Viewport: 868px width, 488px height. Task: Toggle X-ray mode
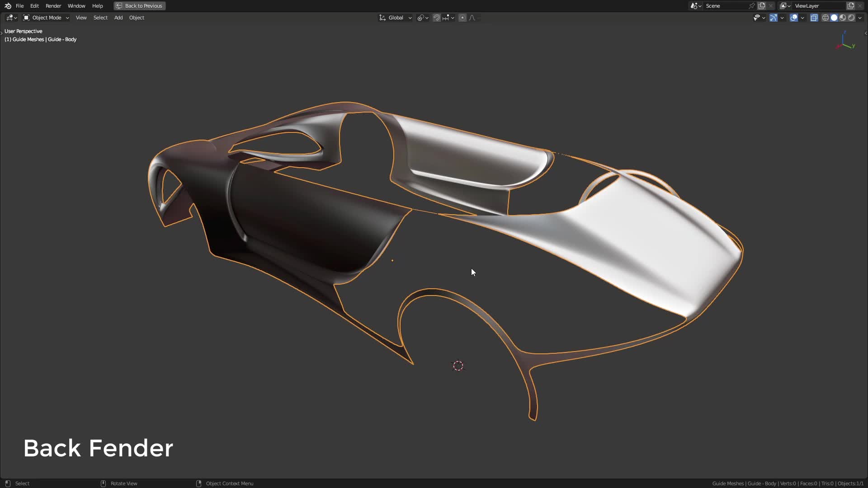(x=814, y=18)
